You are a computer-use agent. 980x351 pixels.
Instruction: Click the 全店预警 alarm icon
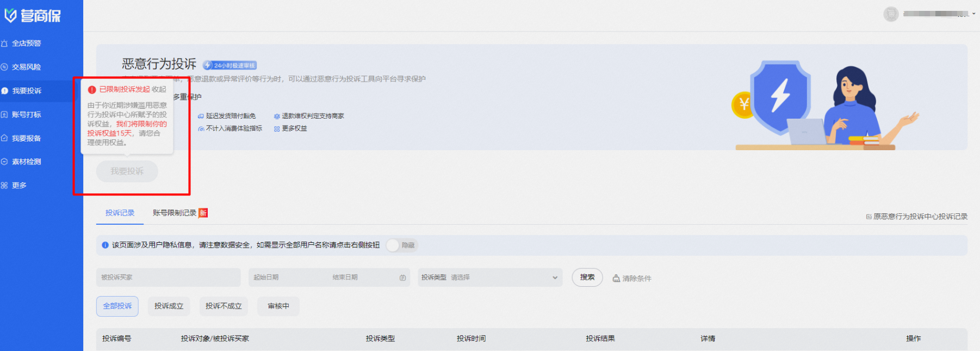(x=4, y=44)
